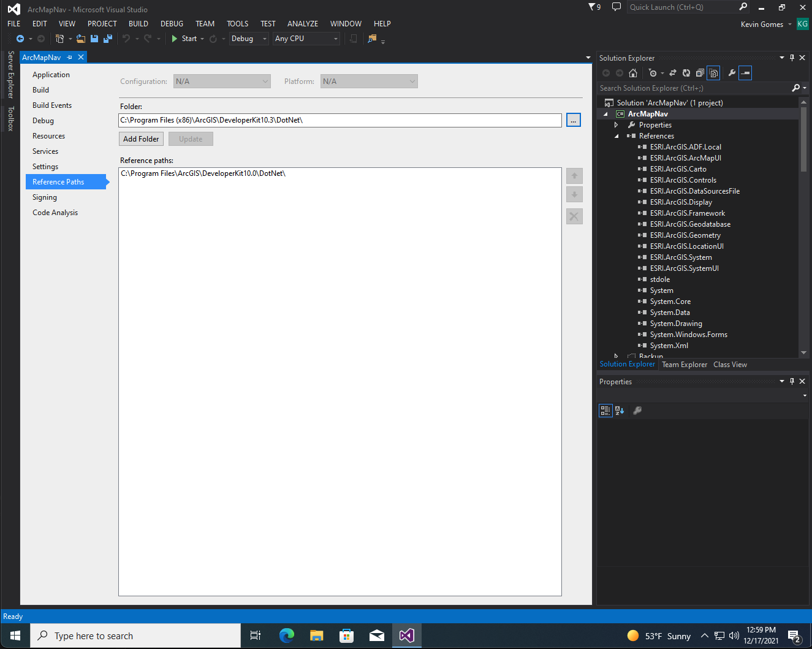This screenshot has height=649, width=812.
Task: Pin the ArcMapNav document tab
Action: coord(70,57)
